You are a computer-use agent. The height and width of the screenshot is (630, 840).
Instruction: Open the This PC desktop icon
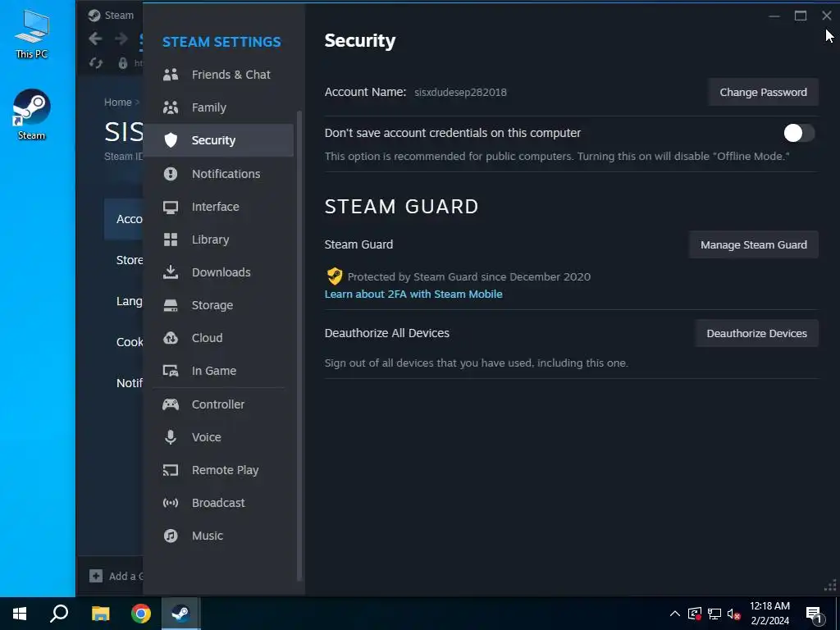(31, 34)
